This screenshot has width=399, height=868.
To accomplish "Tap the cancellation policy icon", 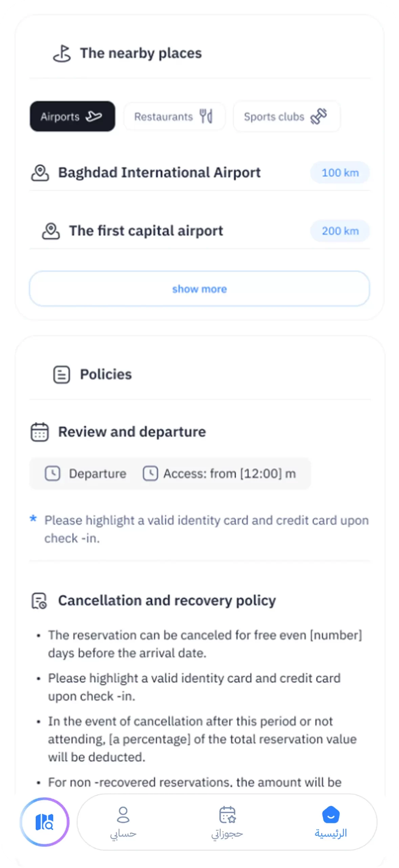I will 39,601.
